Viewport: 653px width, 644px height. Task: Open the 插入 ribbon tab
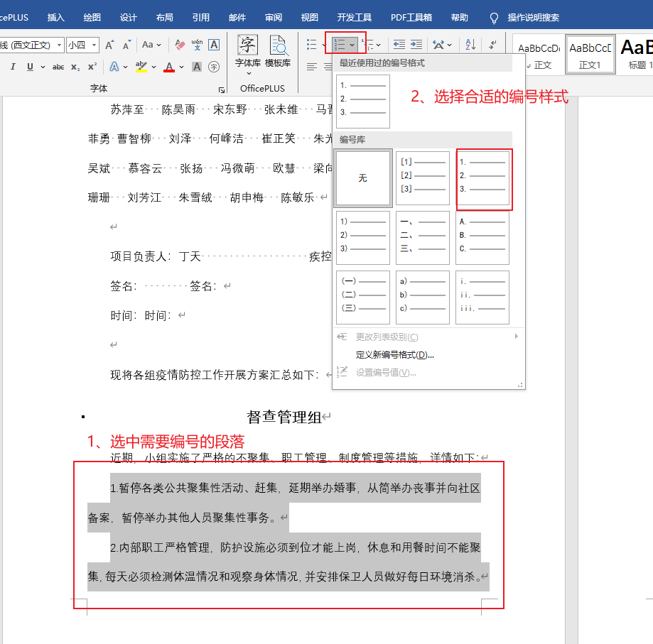(x=56, y=18)
